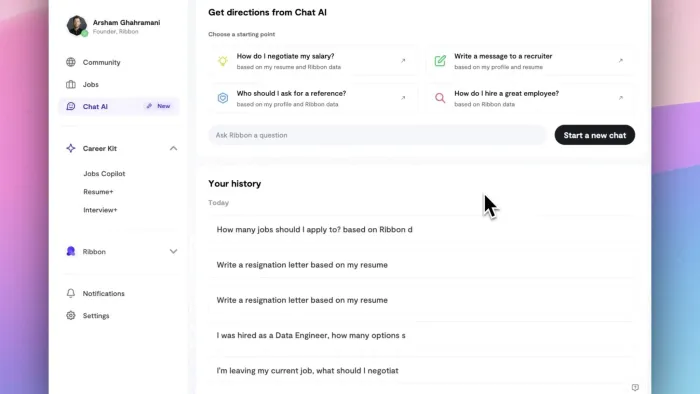Image resolution: width=700 pixels, height=394 pixels.
Task: Select Interview+ in the sidebar
Action: [x=100, y=210]
